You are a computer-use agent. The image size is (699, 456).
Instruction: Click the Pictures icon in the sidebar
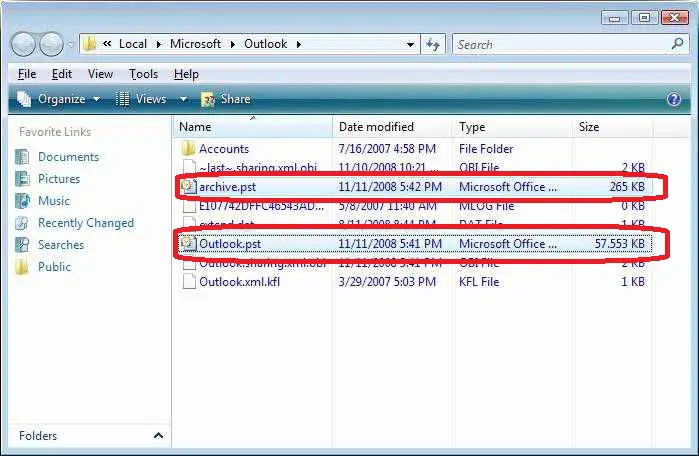[x=22, y=179]
